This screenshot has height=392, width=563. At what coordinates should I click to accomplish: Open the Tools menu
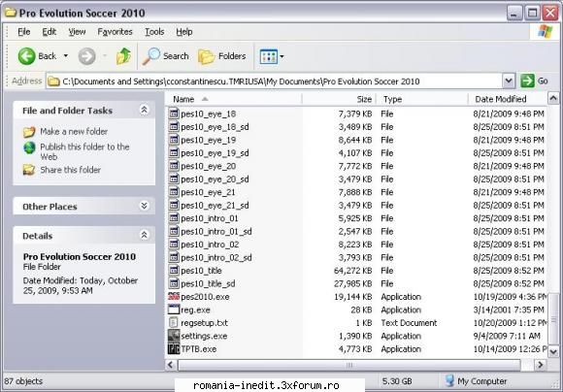(x=154, y=32)
